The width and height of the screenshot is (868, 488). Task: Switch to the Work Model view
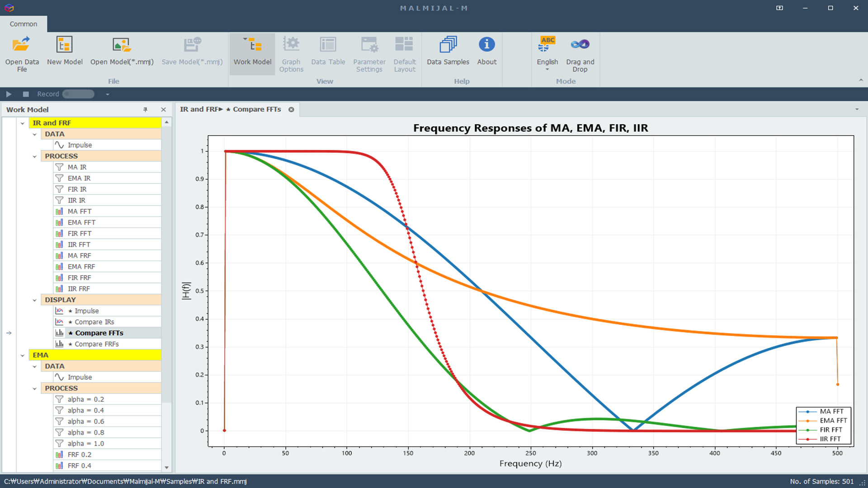coord(252,53)
